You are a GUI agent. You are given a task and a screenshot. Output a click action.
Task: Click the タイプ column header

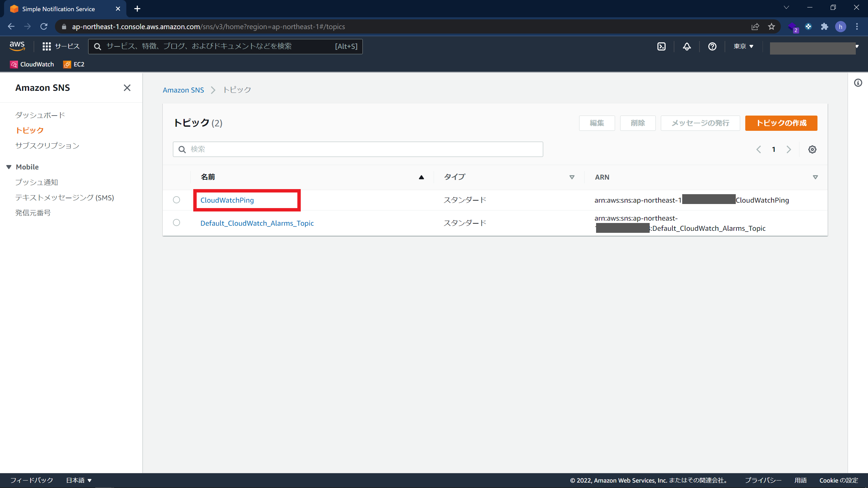(x=455, y=177)
